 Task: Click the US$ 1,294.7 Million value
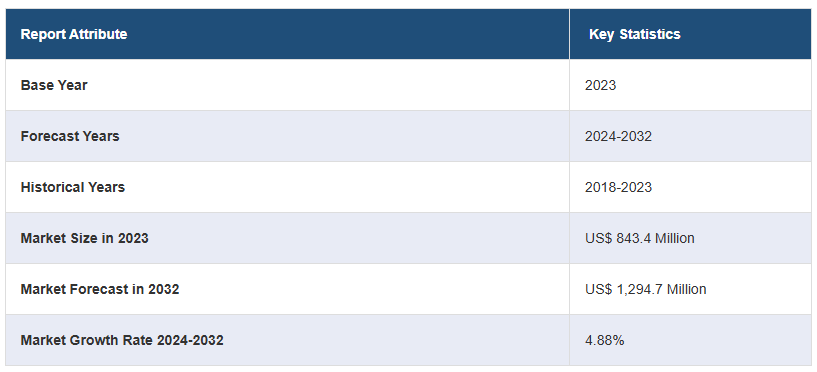tap(646, 289)
